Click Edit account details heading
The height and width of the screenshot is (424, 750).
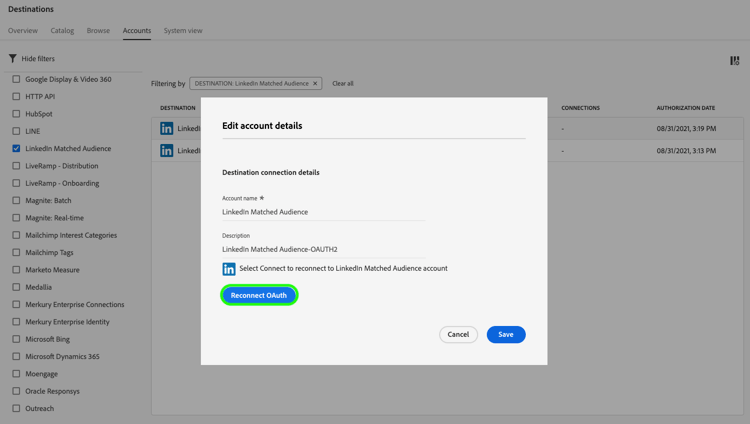click(x=262, y=126)
